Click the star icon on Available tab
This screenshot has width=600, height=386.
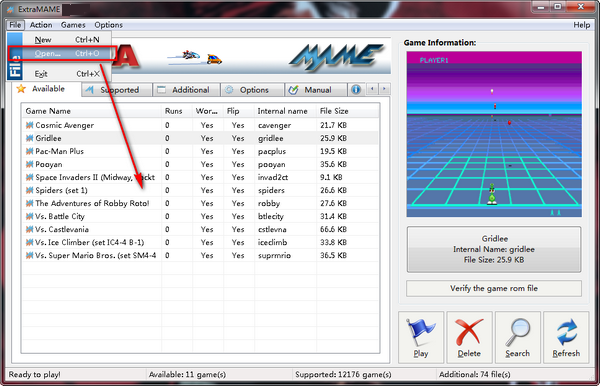coord(21,89)
